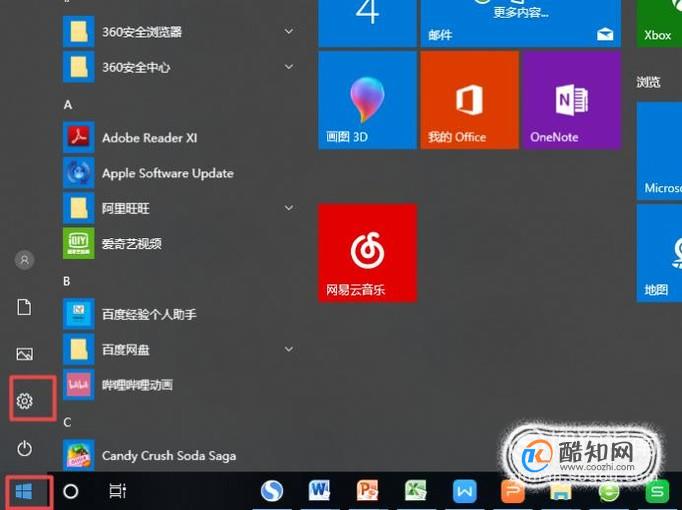Expand 阿里旺旺 folder chevron
Image resolution: width=682 pixels, height=510 pixels.
coord(289,208)
